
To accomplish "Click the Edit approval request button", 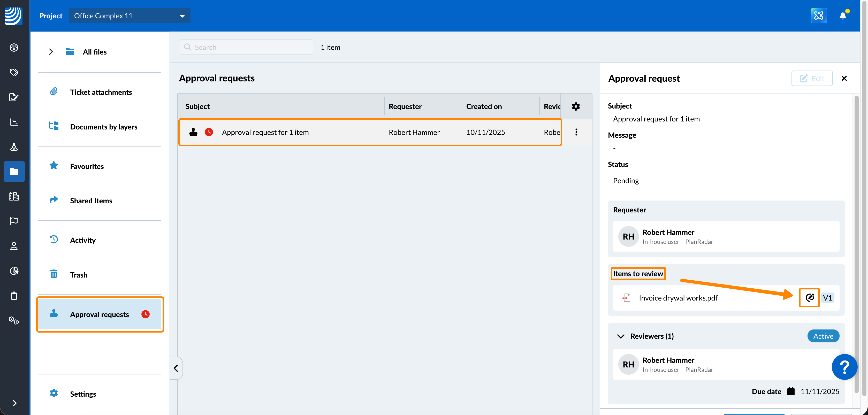I will (812, 79).
